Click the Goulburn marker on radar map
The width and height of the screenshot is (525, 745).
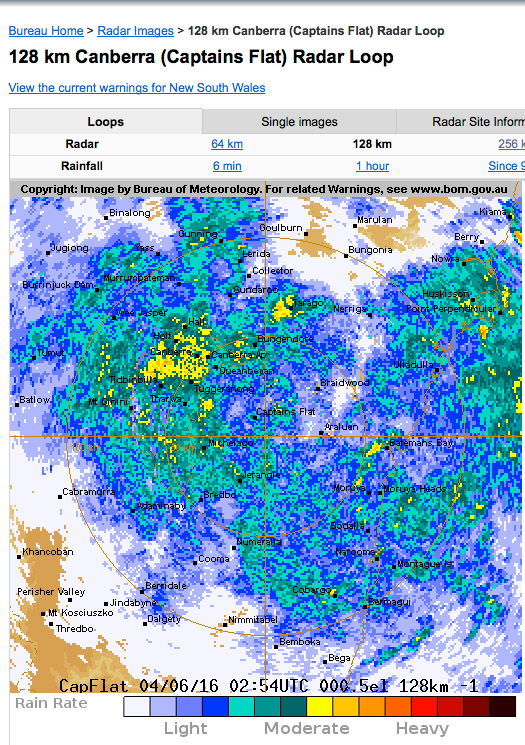[x=306, y=234]
